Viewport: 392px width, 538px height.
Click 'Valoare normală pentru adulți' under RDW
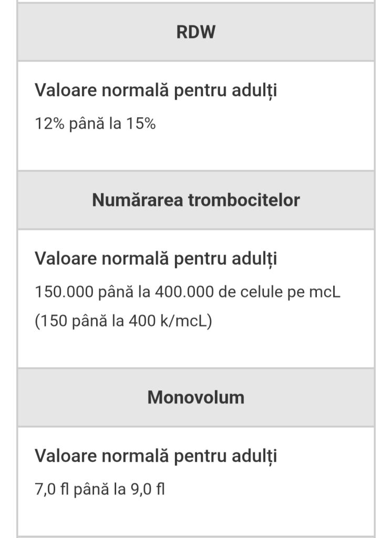(156, 90)
